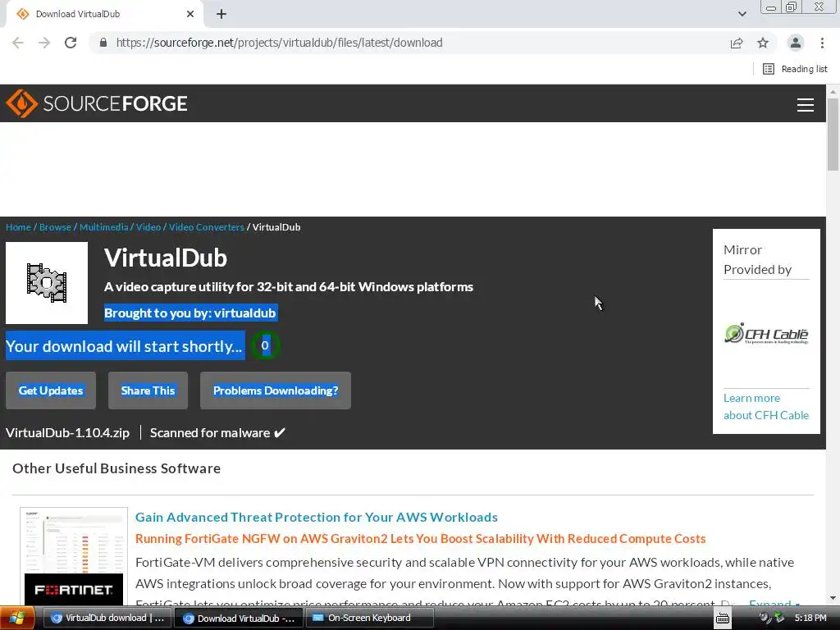
Task: Click the Scanned for malware text
Action: click(x=217, y=433)
